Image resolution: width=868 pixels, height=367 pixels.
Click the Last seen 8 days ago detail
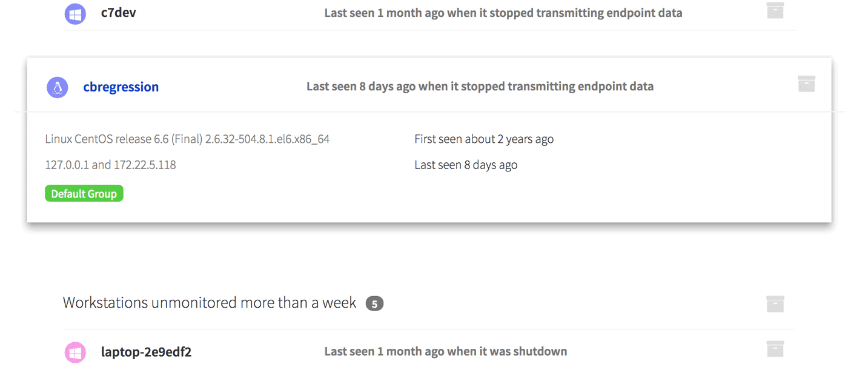pos(466,165)
